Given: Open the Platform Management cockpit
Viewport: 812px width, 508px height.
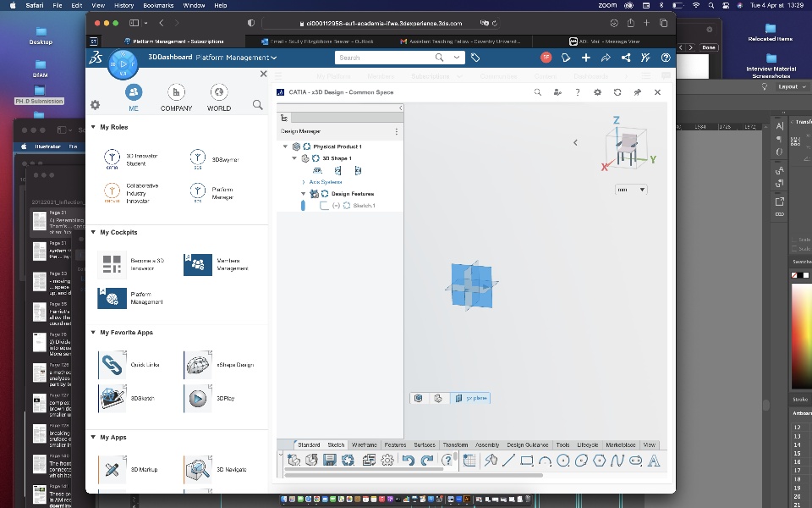Looking at the screenshot, I should click(112, 299).
